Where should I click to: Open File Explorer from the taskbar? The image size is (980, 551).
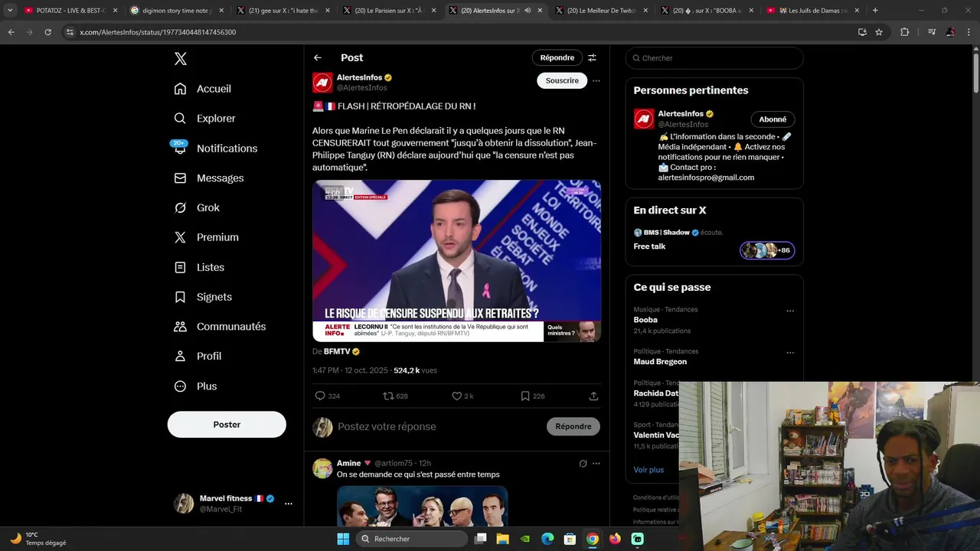tap(503, 539)
